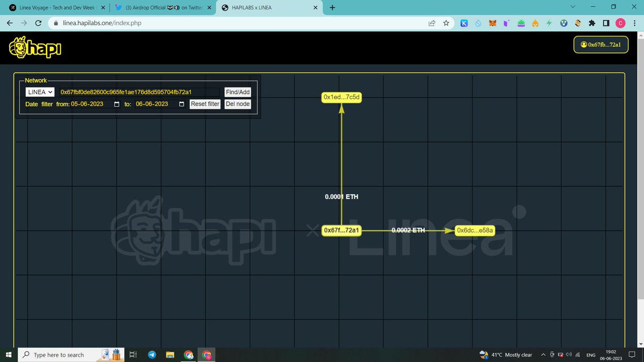Open the calendar picker for the from date
The width and height of the screenshot is (644, 362).
pyautogui.click(x=117, y=104)
